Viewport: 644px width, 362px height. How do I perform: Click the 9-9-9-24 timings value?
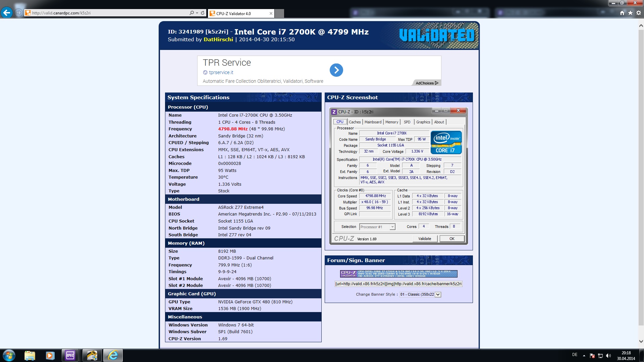point(227,272)
